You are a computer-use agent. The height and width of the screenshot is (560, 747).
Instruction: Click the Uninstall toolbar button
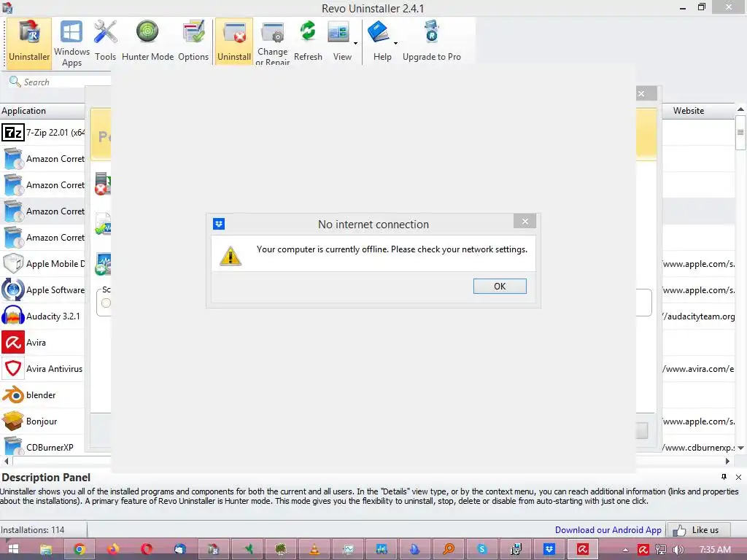tap(234, 42)
